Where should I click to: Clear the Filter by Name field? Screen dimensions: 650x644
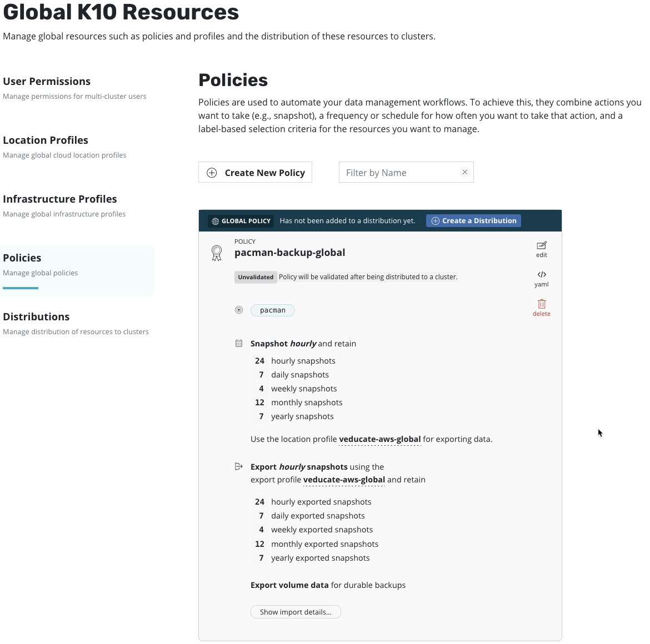[x=464, y=172]
